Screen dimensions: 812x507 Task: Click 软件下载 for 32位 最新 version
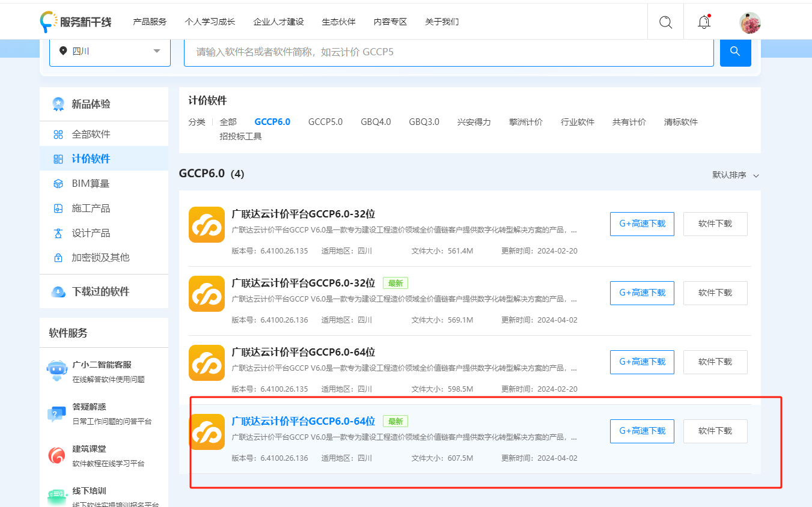coord(715,293)
